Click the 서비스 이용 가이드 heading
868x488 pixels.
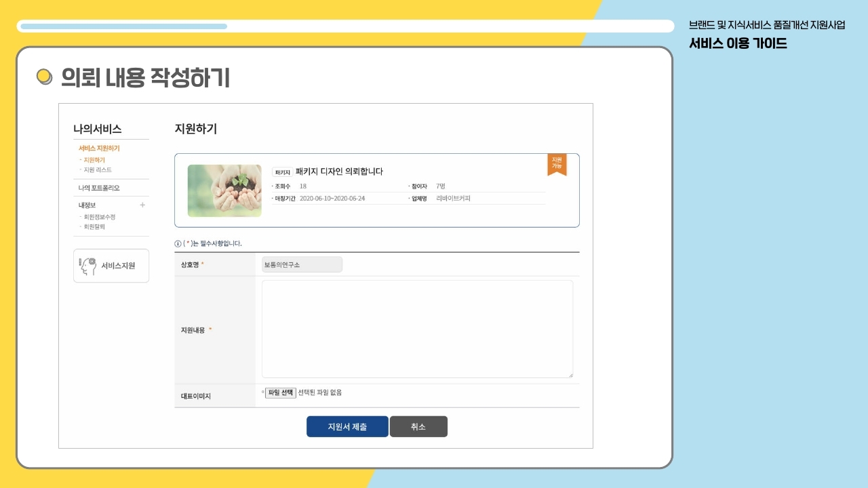[x=738, y=44]
